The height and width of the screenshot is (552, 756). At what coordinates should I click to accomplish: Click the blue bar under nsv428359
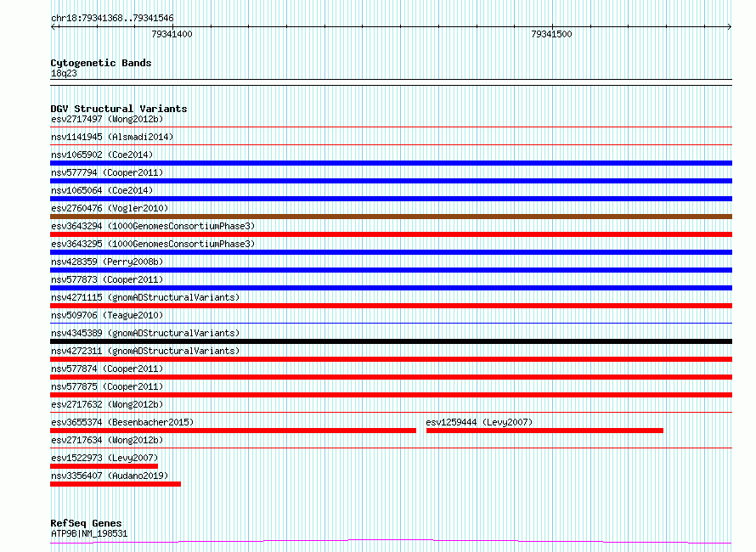click(391, 270)
